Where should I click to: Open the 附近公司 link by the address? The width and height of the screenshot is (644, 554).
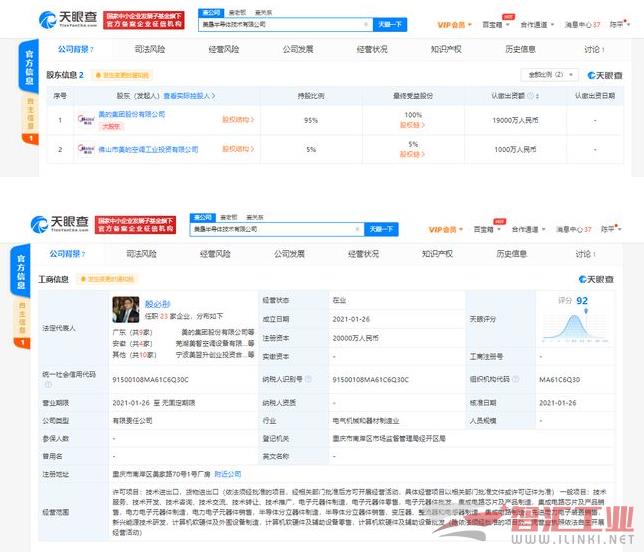pyautogui.click(x=228, y=474)
